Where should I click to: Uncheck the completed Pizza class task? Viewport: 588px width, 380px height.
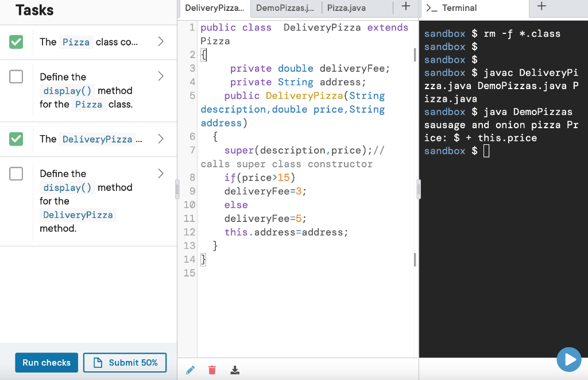[17, 42]
